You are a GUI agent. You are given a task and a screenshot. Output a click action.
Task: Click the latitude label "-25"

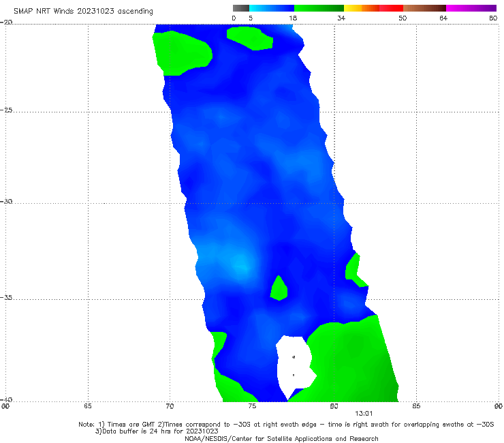tap(6, 110)
